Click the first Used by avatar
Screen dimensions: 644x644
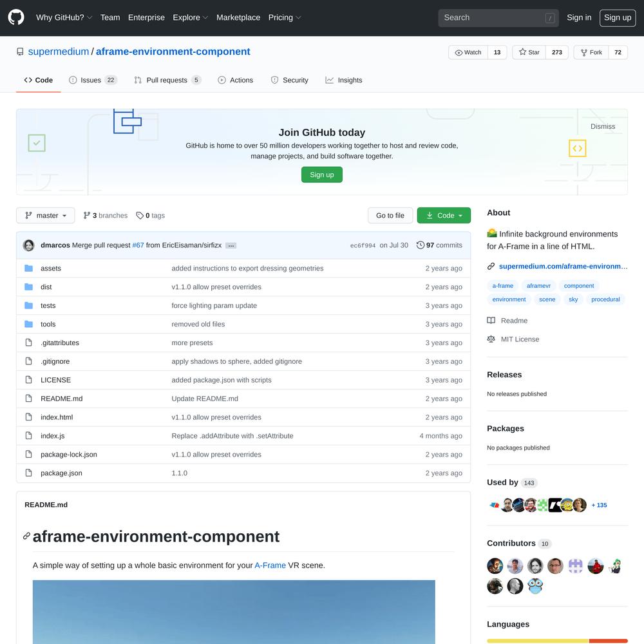click(x=495, y=505)
